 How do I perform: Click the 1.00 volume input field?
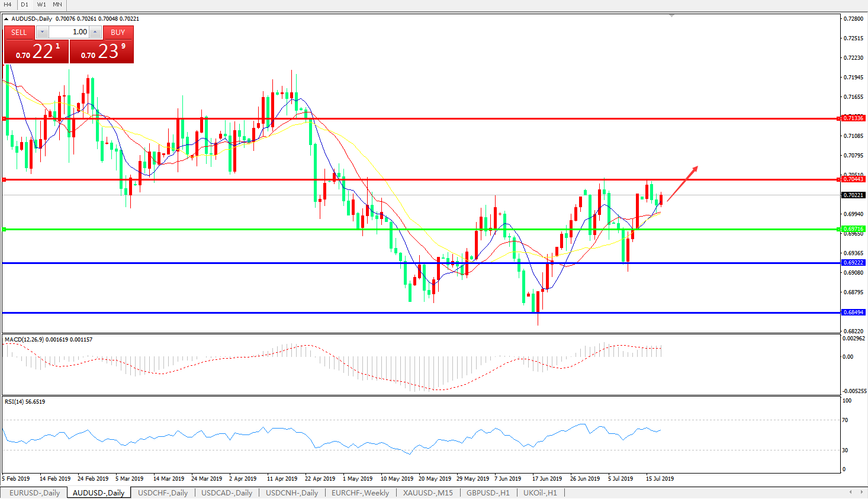69,32
